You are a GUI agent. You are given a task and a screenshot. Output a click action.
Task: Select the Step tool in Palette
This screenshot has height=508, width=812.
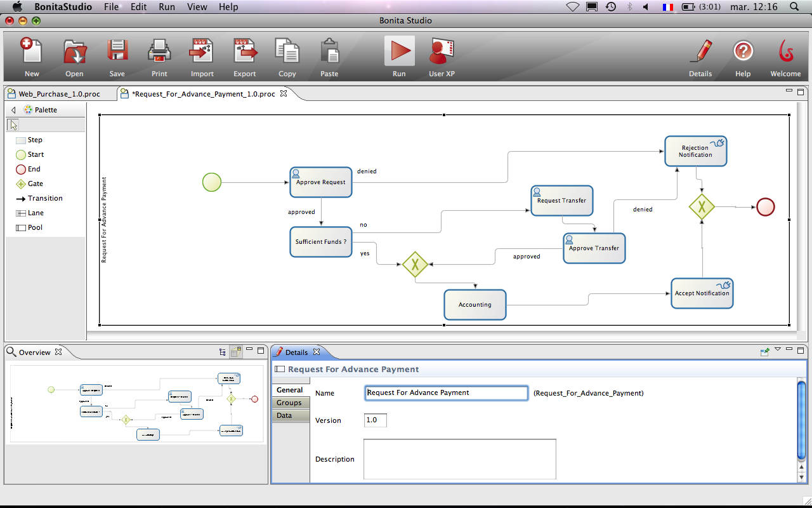point(29,140)
